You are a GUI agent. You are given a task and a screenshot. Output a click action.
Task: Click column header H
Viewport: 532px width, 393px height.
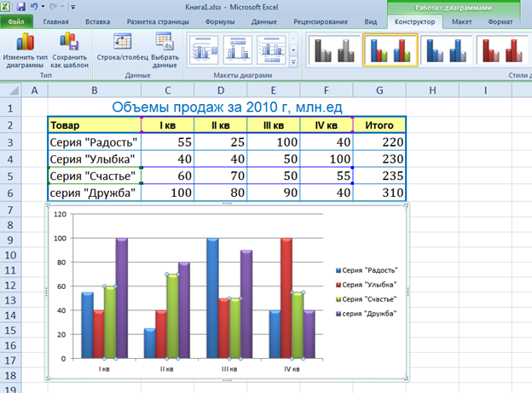pos(432,90)
